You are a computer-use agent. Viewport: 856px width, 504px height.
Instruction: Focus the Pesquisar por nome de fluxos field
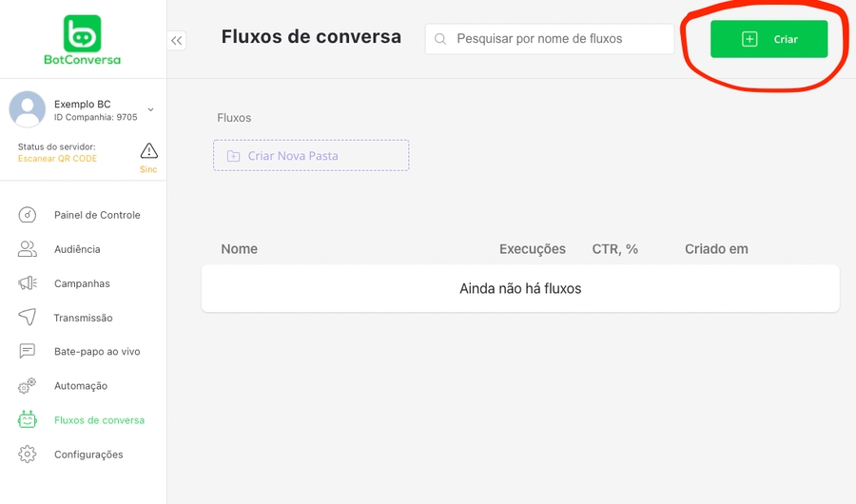(561, 39)
